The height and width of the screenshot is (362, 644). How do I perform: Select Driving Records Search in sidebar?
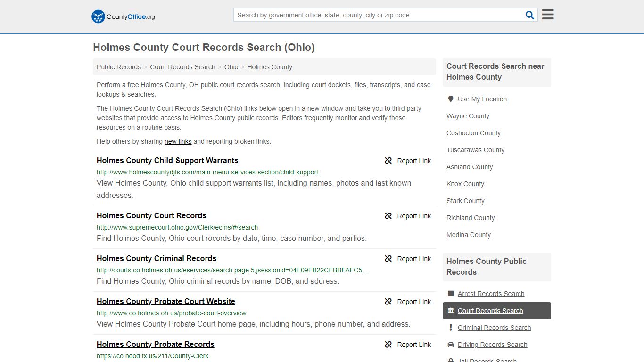[x=492, y=345]
